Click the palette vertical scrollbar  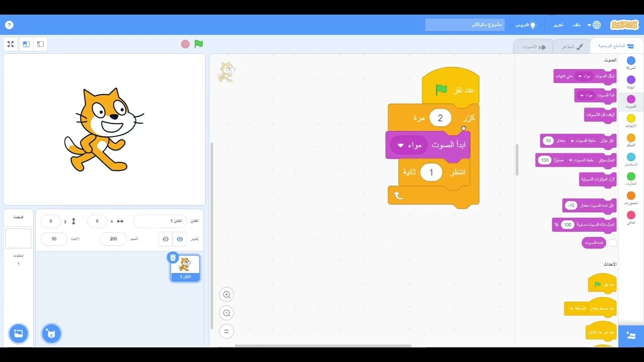(517, 160)
